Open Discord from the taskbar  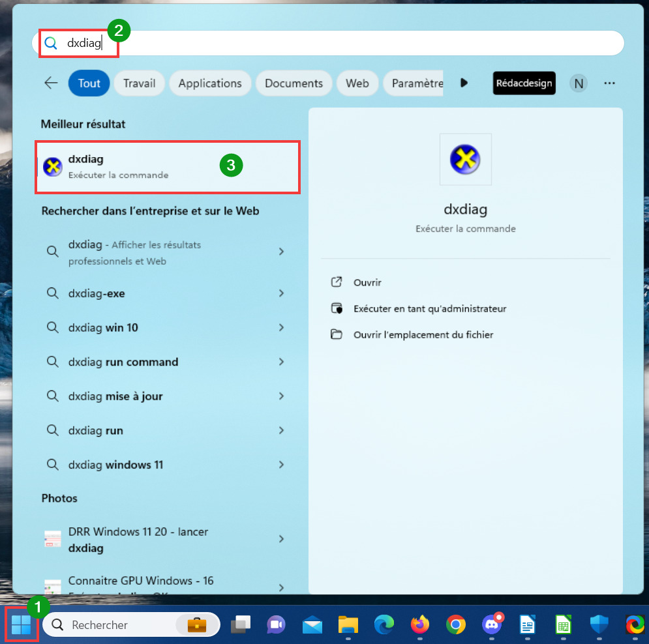pyautogui.click(x=492, y=624)
